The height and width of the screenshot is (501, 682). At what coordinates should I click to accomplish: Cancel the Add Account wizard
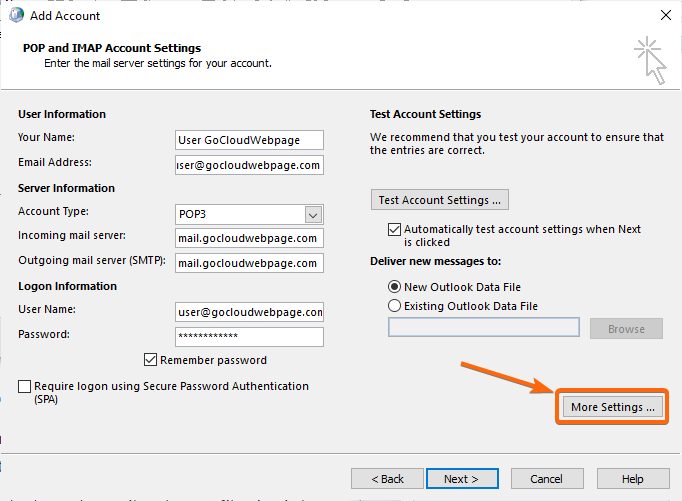(x=547, y=479)
